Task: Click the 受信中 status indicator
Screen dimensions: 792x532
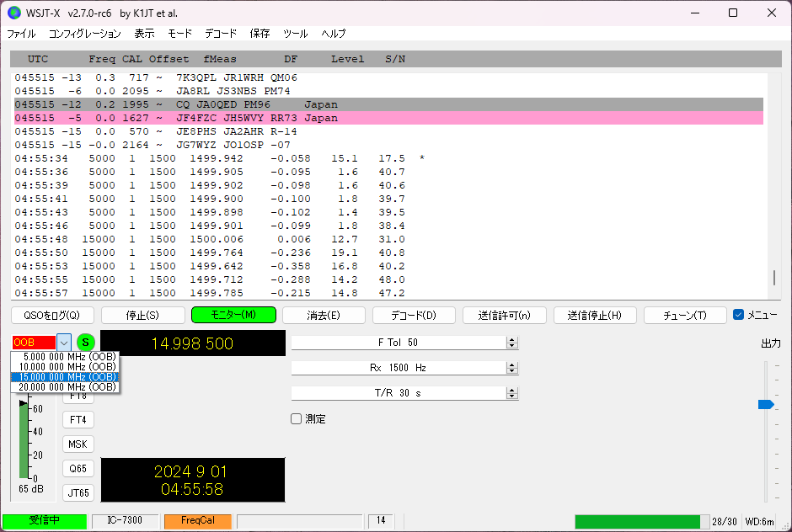Action: 45,521
